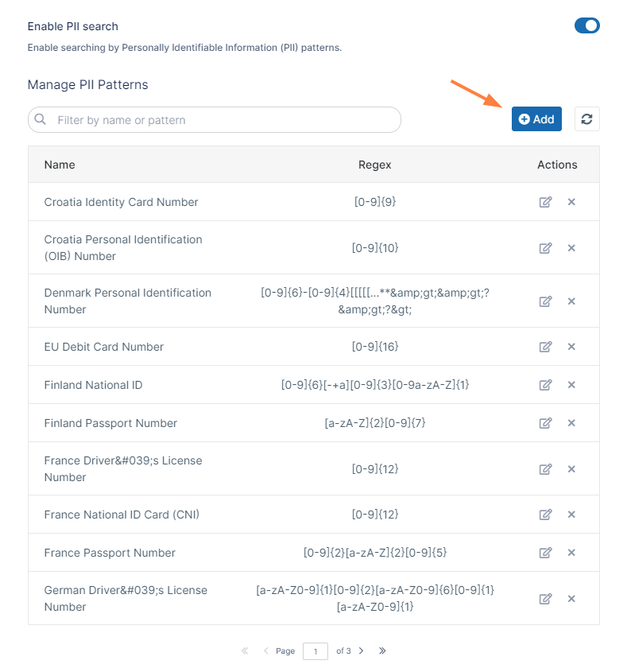
Task: Click the Regex column header
Action: (x=374, y=165)
